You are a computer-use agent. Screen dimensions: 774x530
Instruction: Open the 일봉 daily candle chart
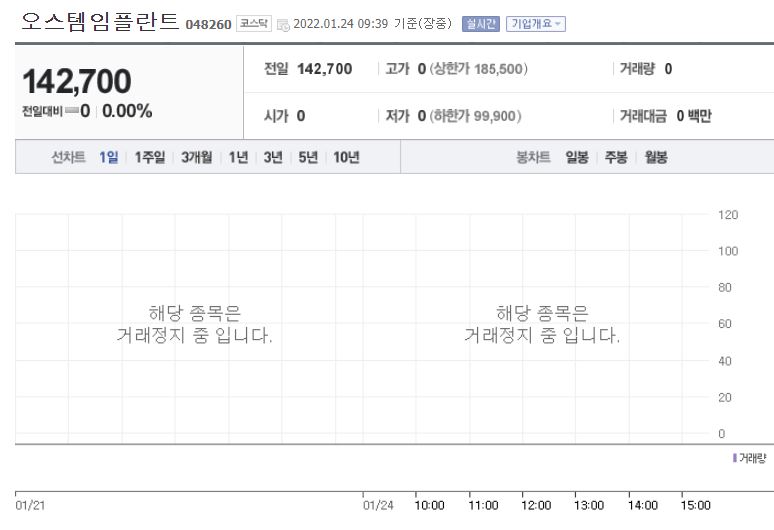tap(577, 157)
